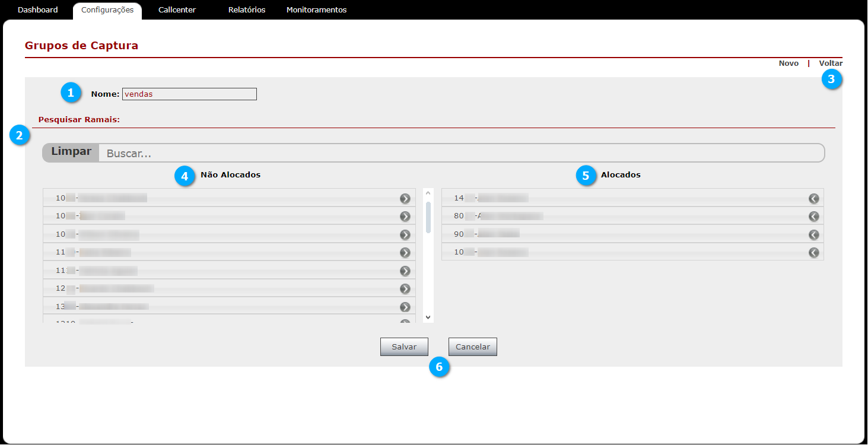Remove allocated extension starting with 80

click(814, 217)
